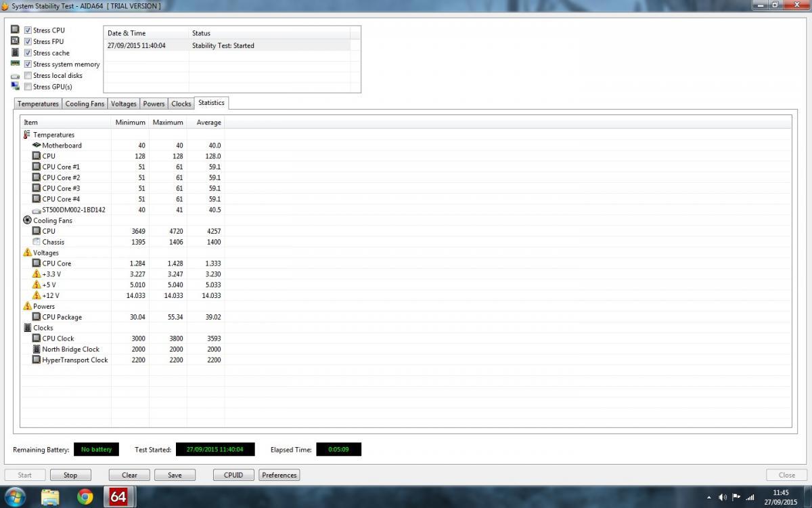Viewport: 812px width, 508px height.
Task: Select the Clocks tab
Action: 181,104
